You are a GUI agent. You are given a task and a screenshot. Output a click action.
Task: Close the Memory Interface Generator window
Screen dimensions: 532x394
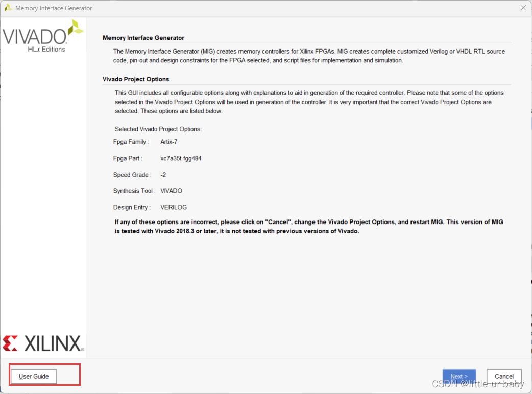pyautogui.click(x=523, y=8)
